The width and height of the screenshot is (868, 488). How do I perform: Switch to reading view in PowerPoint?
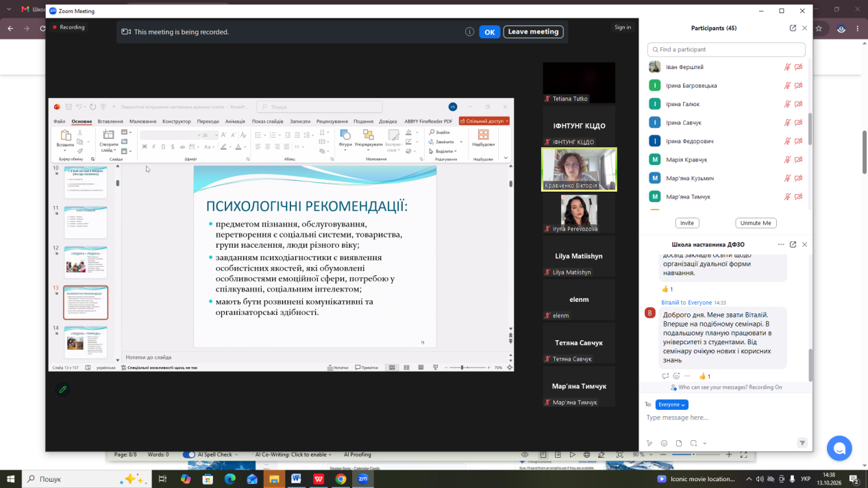click(x=421, y=368)
